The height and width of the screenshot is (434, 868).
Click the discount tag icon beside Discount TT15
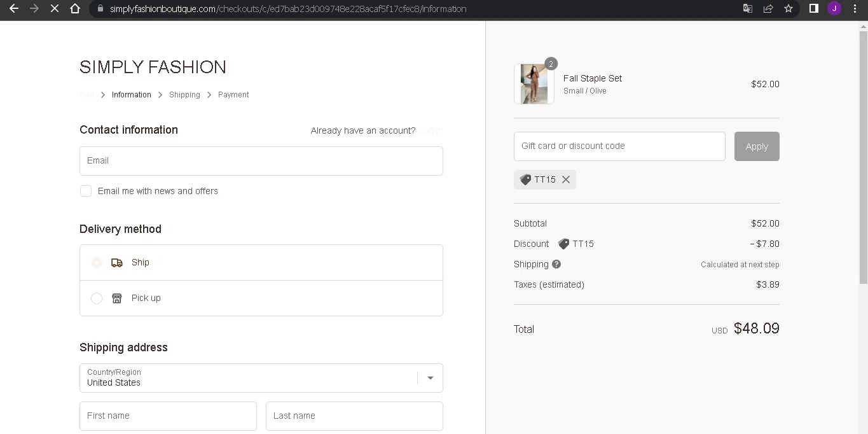coord(563,244)
